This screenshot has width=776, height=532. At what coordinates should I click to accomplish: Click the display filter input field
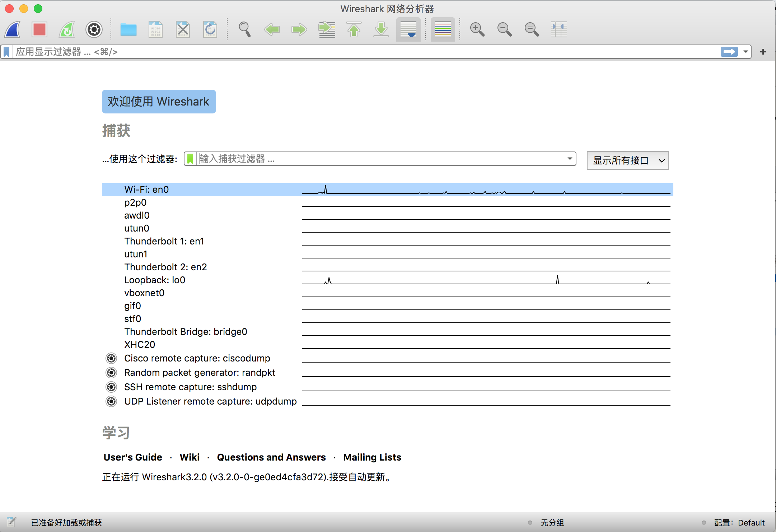pyautogui.click(x=359, y=52)
